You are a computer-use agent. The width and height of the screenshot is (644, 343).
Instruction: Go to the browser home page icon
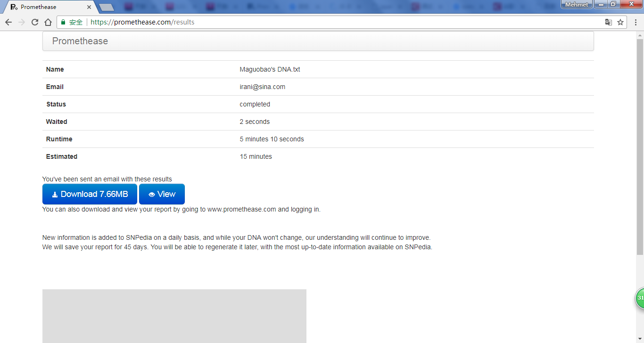click(x=48, y=22)
